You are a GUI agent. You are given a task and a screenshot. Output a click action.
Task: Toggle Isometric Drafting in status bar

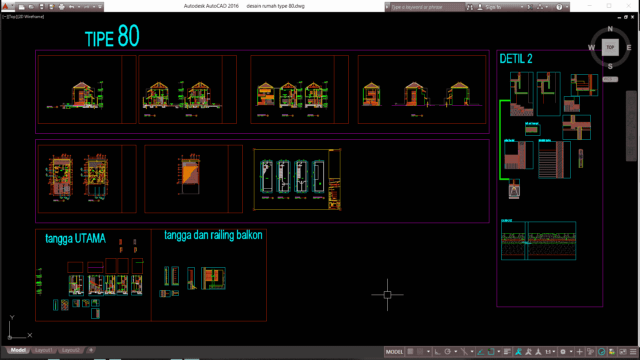tap(464, 352)
